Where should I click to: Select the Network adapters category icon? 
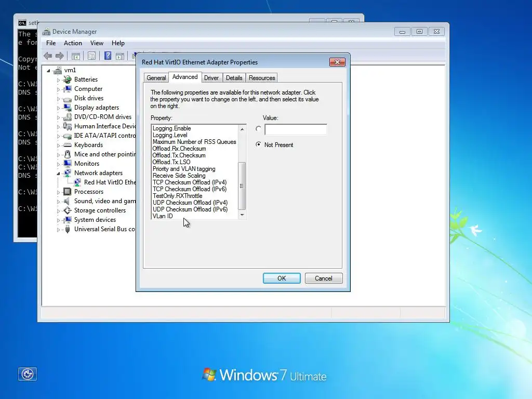click(68, 173)
